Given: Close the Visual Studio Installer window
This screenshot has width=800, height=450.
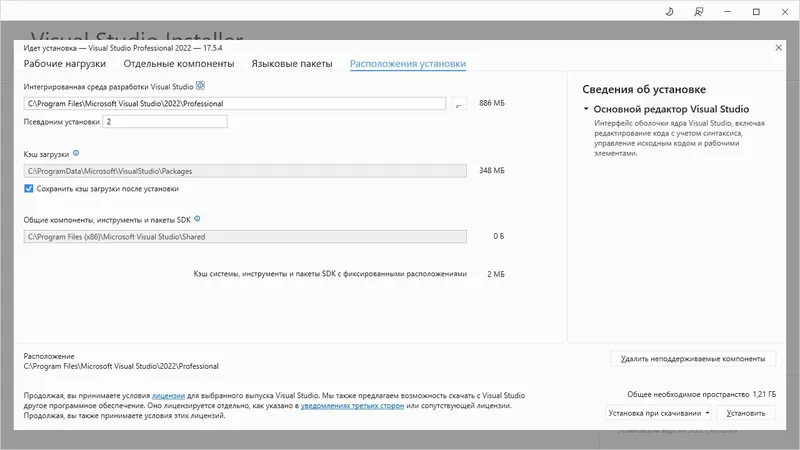Looking at the screenshot, I should tap(785, 12).
